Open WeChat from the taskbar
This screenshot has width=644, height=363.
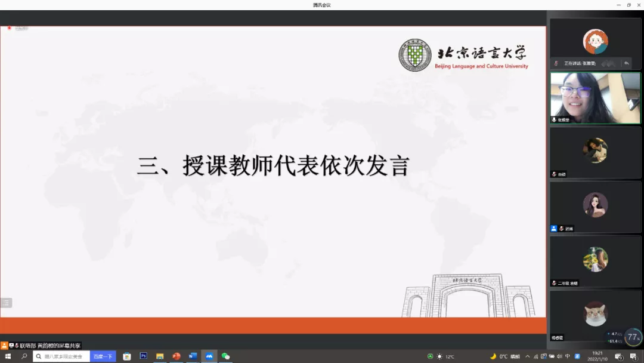(x=225, y=356)
